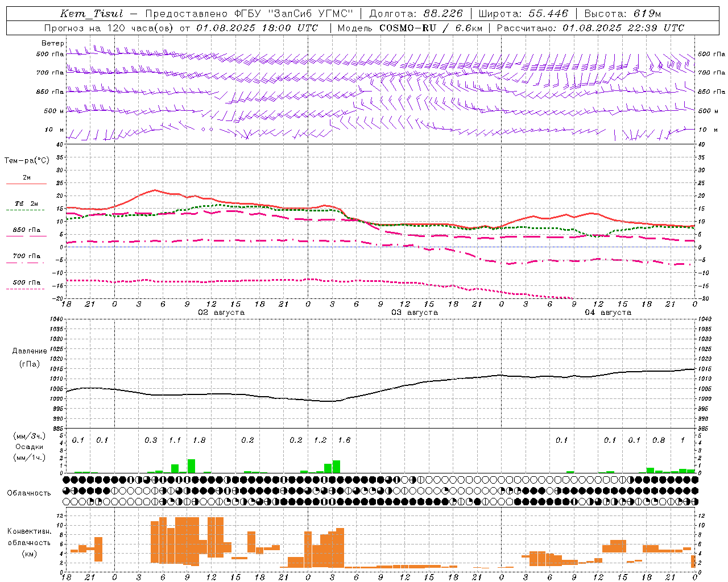Click the precipitation value 1.2
The height and width of the screenshot is (582, 728).
pyautogui.click(x=320, y=440)
